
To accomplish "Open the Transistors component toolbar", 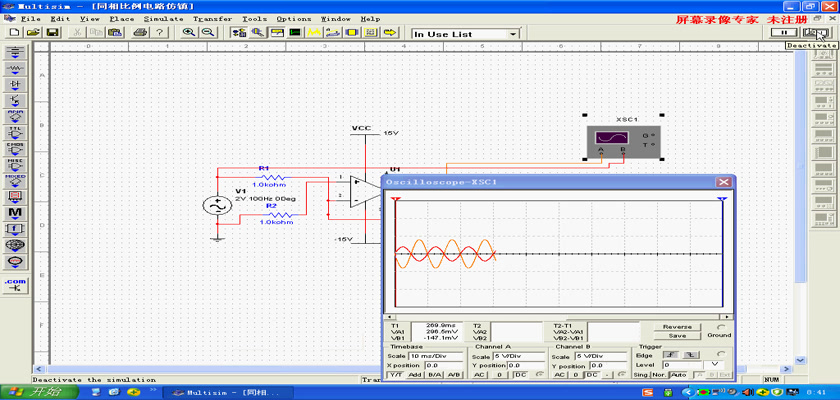I will pos(16,100).
